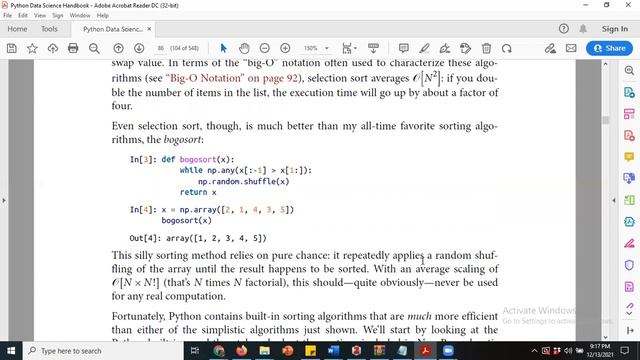Image resolution: width=640 pixels, height=360 pixels.
Task: Follow the Big-O Notation on page 92 link
Action: tap(232, 78)
